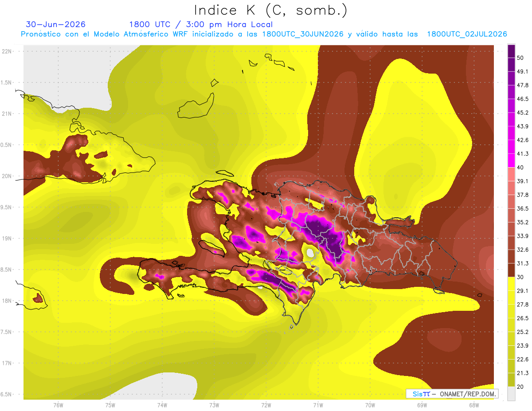The height and width of the screenshot is (411, 532).
Task: Click the longitude label "72W"
Action: click(266, 405)
